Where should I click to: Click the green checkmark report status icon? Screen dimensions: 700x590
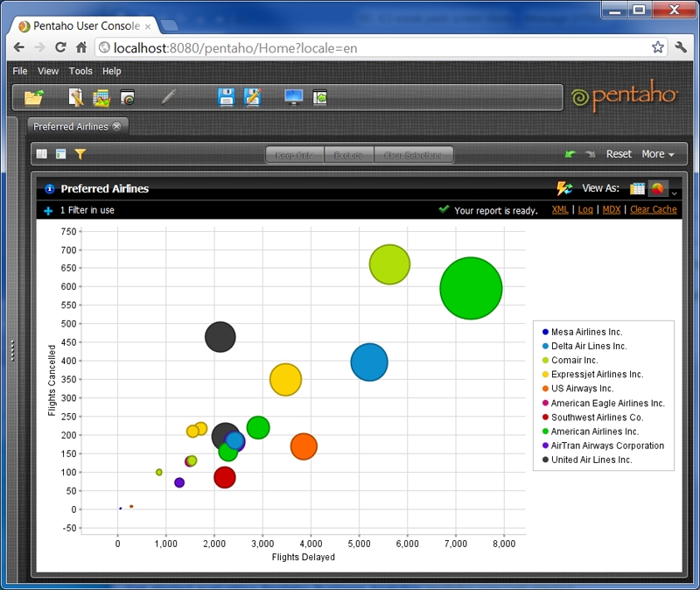click(x=444, y=209)
